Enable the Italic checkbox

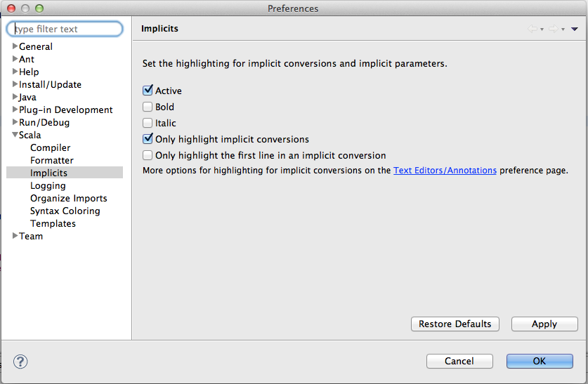click(148, 124)
